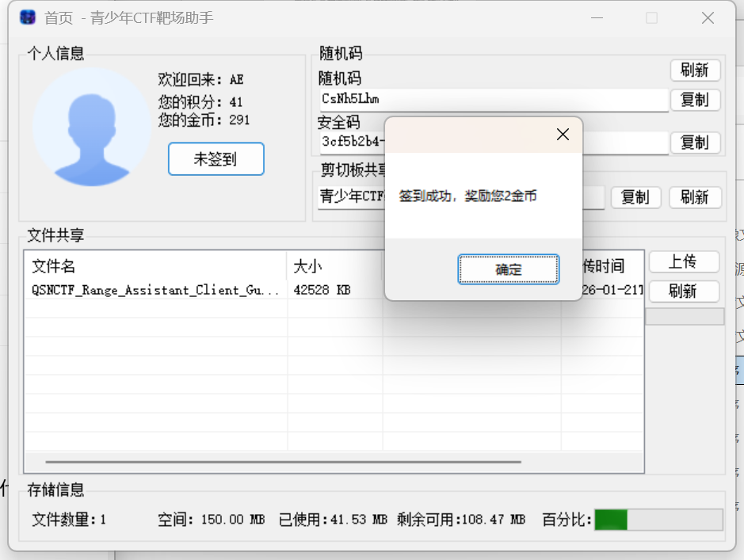Sort by the 大小 column header
This screenshot has height=560, width=744.
(333, 266)
